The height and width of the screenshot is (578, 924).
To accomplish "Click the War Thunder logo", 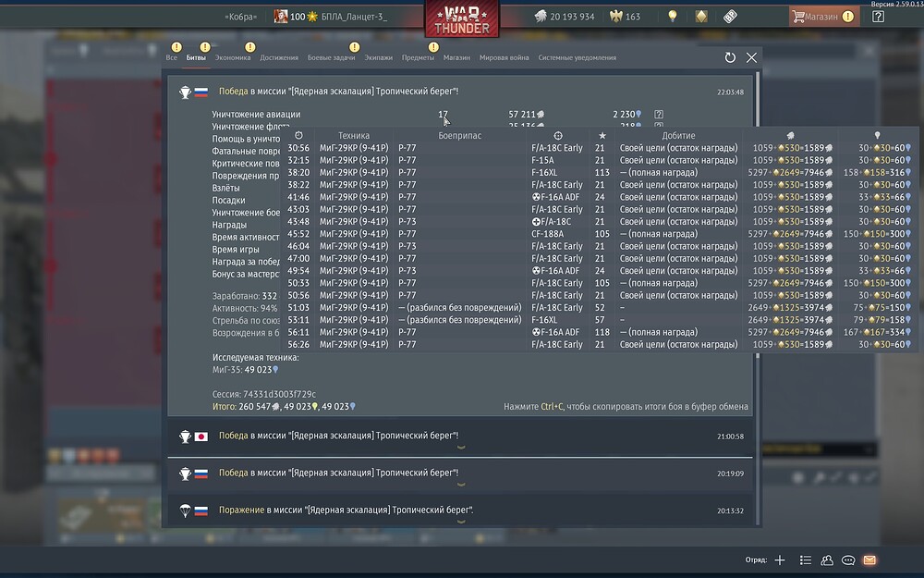I will [x=462, y=18].
